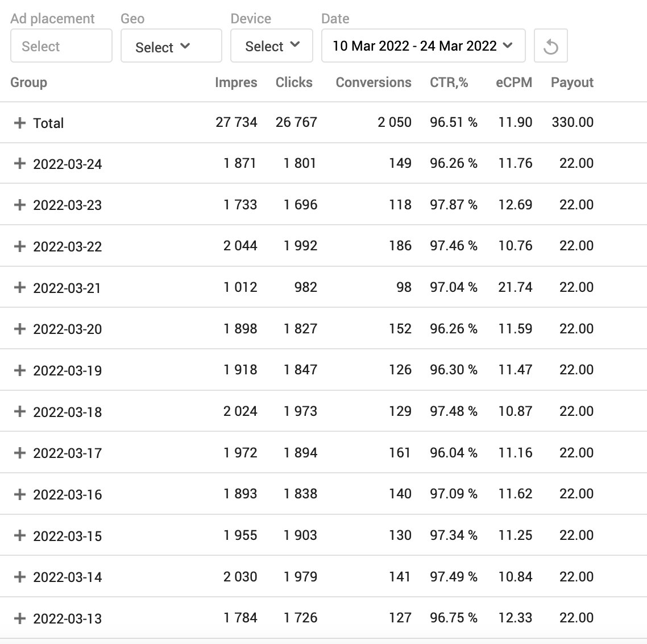Open the date range picker dropdown
647x644 pixels.
pyautogui.click(x=423, y=46)
